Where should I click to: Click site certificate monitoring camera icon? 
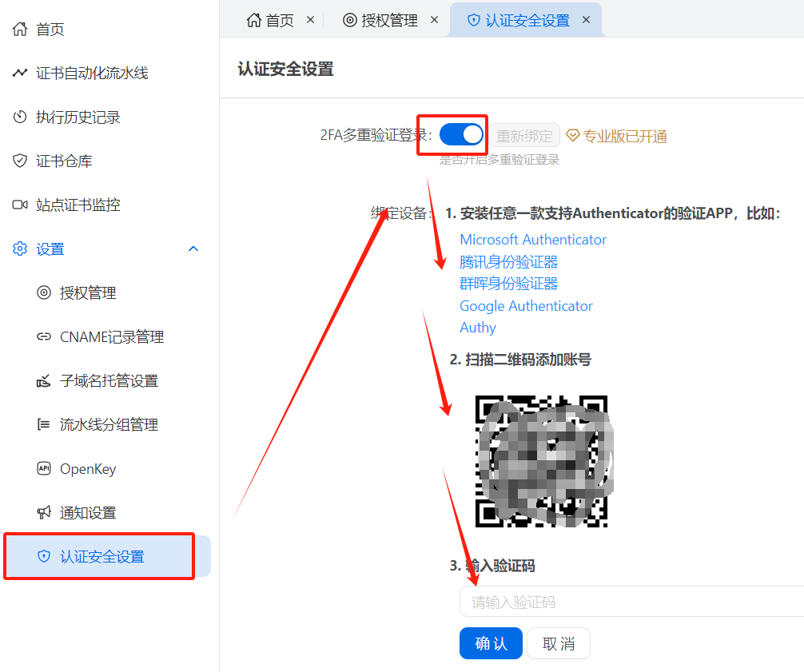(20, 205)
